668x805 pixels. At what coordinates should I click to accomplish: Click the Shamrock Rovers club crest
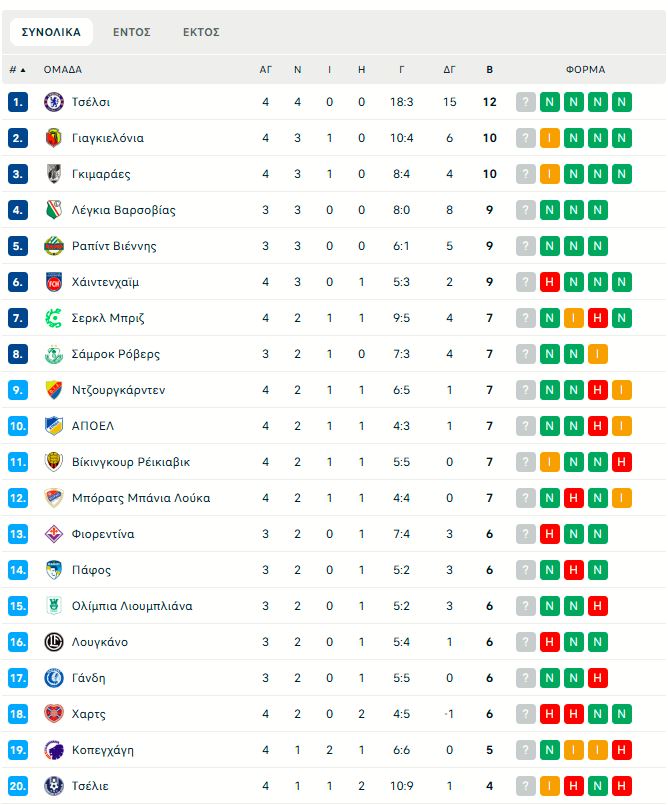click(54, 354)
